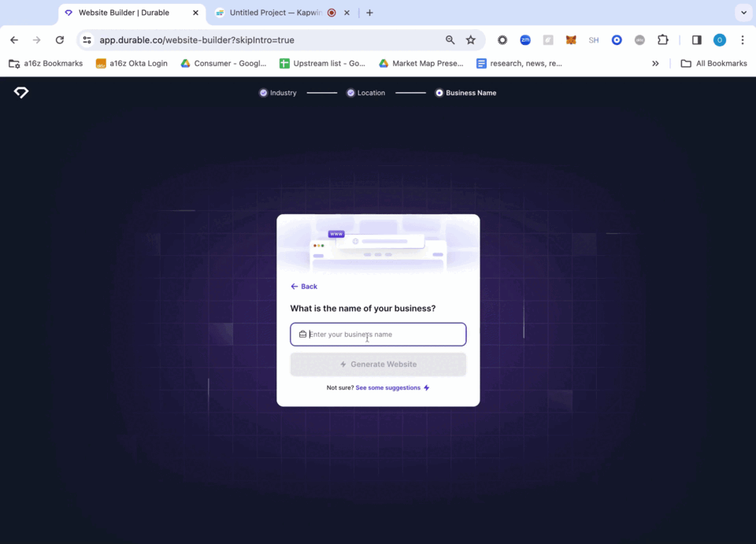Open the All Bookmarks folder
This screenshot has height=544, width=756.
click(713, 63)
